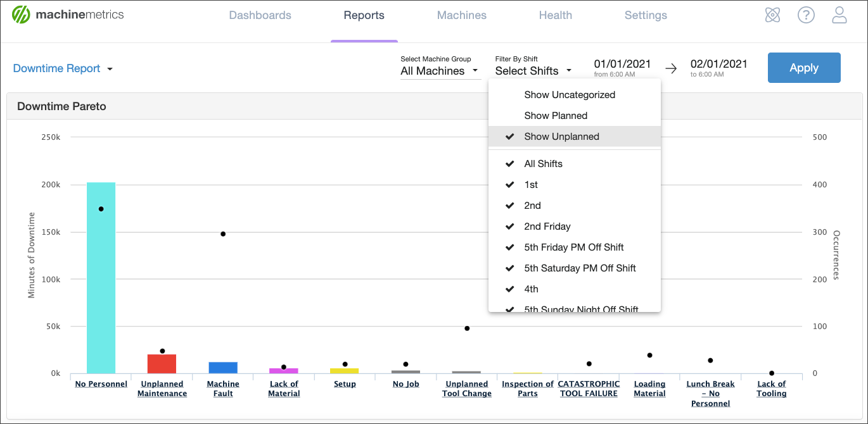Expand the Downtime Report selector
Viewport: 868px width, 424px height.
[x=63, y=68]
